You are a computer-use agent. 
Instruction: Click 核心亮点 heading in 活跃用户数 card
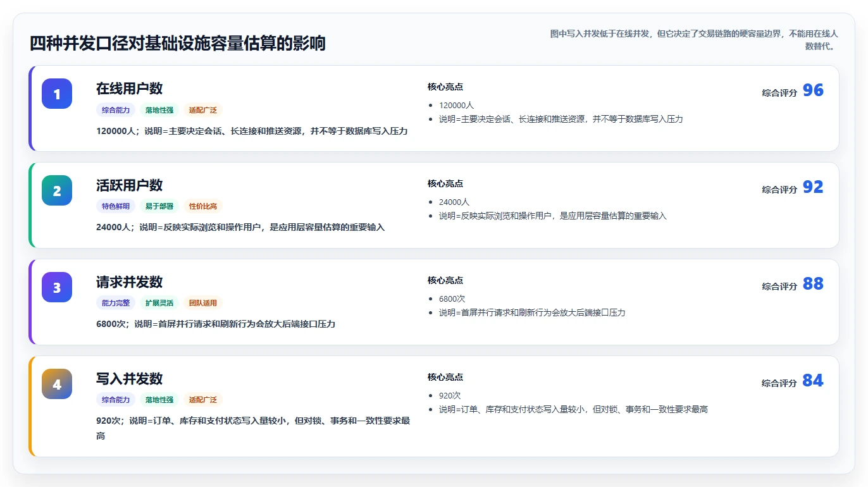(x=445, y=184)
